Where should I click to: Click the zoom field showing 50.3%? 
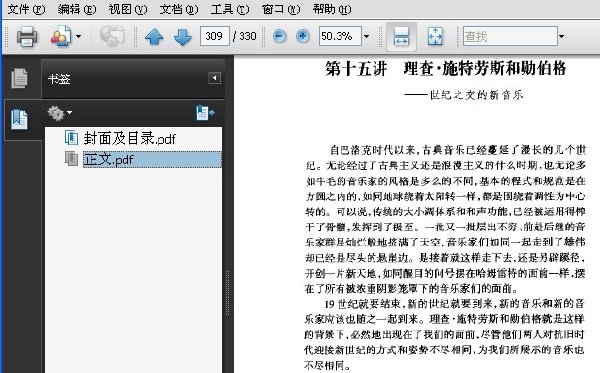tap(340, 36)
